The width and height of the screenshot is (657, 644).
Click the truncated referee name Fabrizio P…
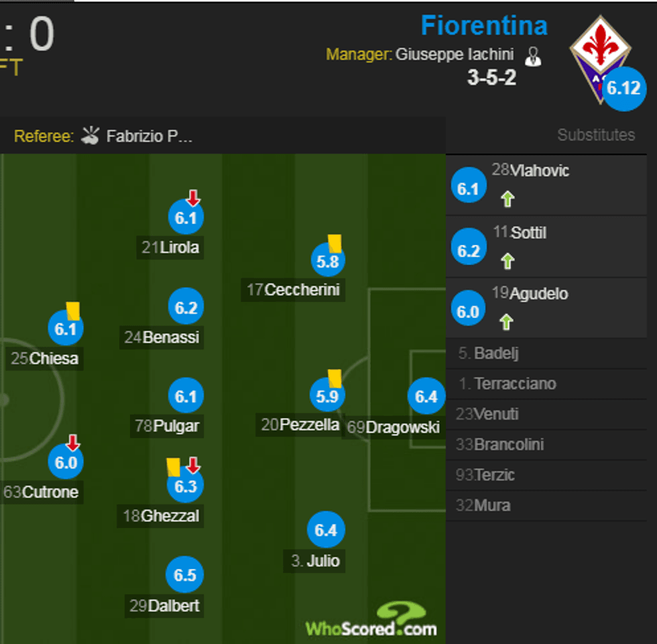[150, 137]
